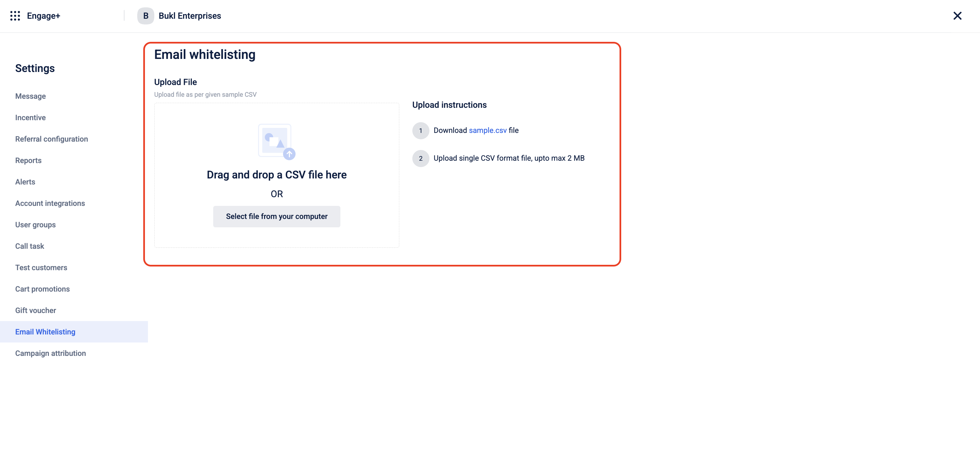Image resolution: width=980 pixels, height=460 pixels.
Task: Open Gift voucher settings
Action: (x=35, y=310)
